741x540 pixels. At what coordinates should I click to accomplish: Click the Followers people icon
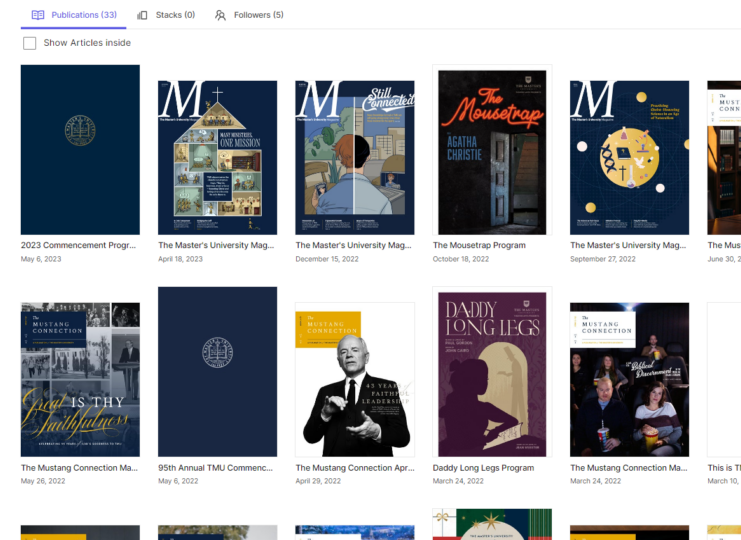click(220, 15)
